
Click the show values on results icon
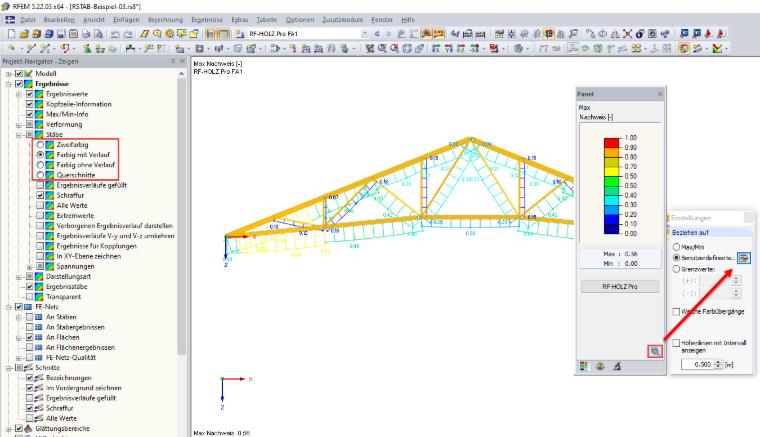point(438,34)
